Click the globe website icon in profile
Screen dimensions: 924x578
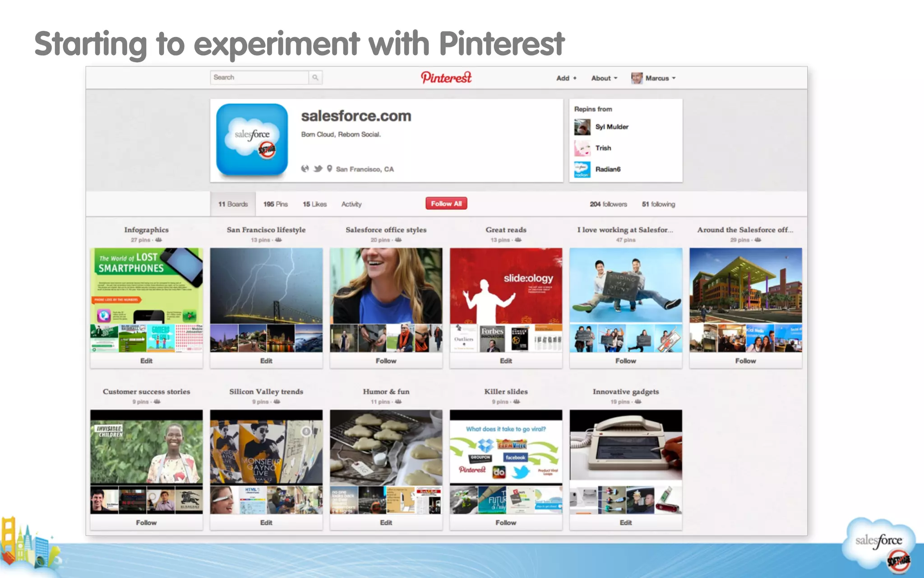coord(305,169)
